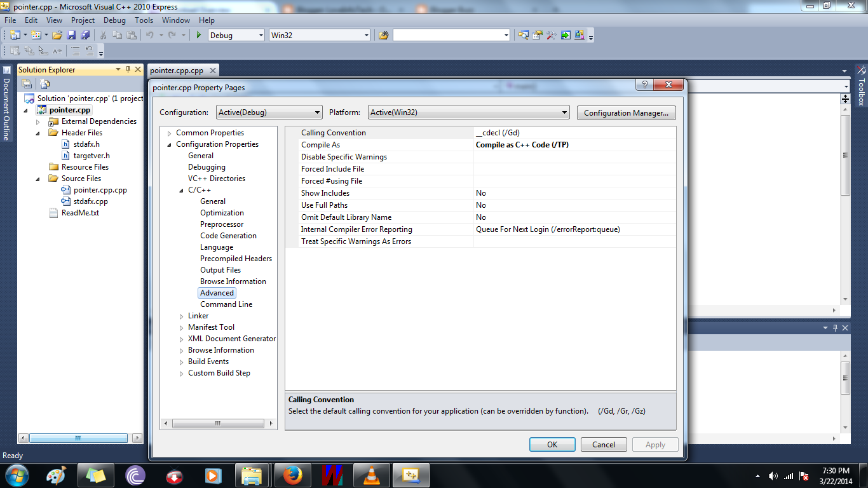Select the Command Line page under C/C++
Image resolution: width=868 pixels, height=488 pixels.
226,304
